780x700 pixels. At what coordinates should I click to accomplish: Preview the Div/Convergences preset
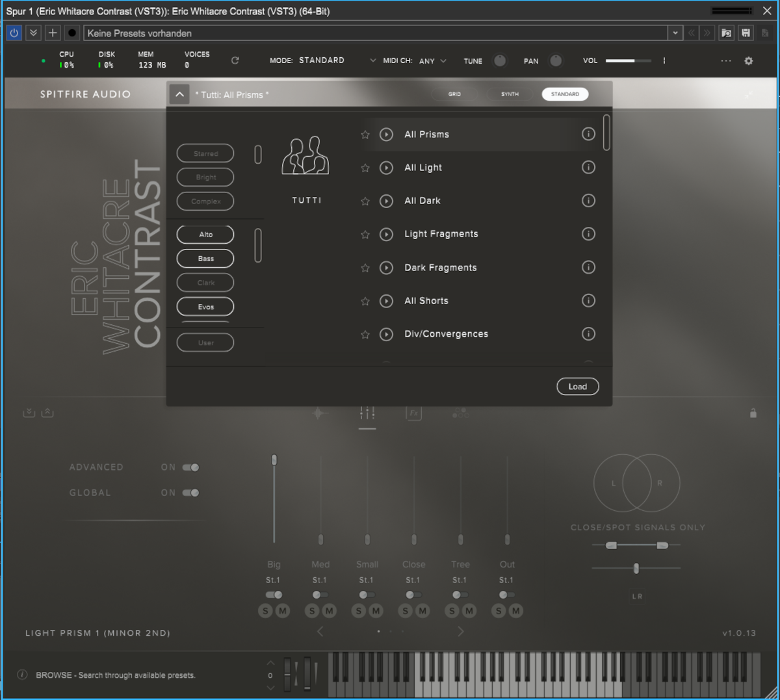pyautogui.click(x=386, y=334)
